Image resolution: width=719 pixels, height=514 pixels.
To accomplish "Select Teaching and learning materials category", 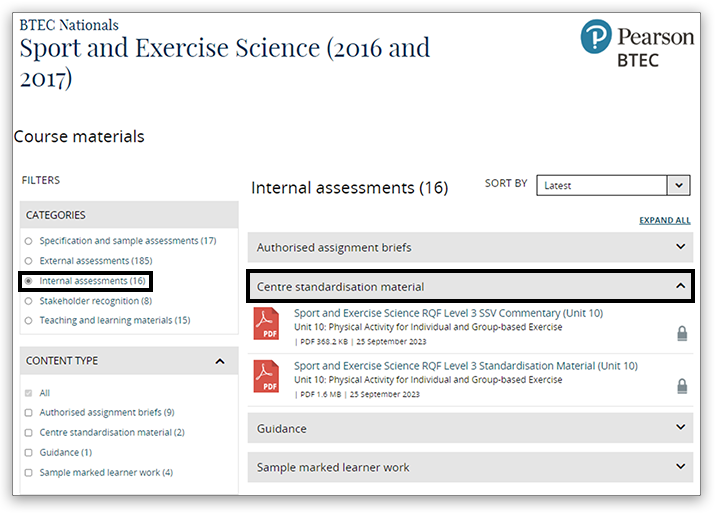I will coord(29,321).
